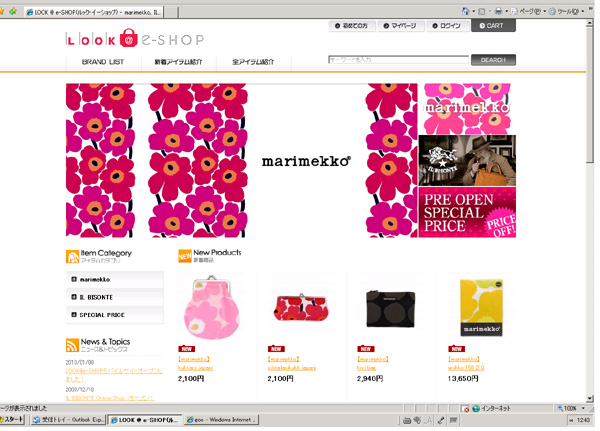This screenshot has width=600, height=431.
Task: Click the New Products NEW icon
Action: [x=184, y=256]
